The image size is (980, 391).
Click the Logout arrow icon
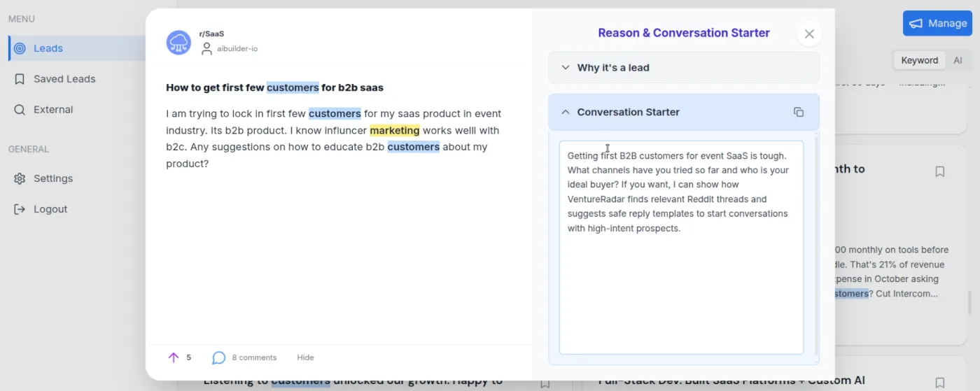tap(20, 209)
